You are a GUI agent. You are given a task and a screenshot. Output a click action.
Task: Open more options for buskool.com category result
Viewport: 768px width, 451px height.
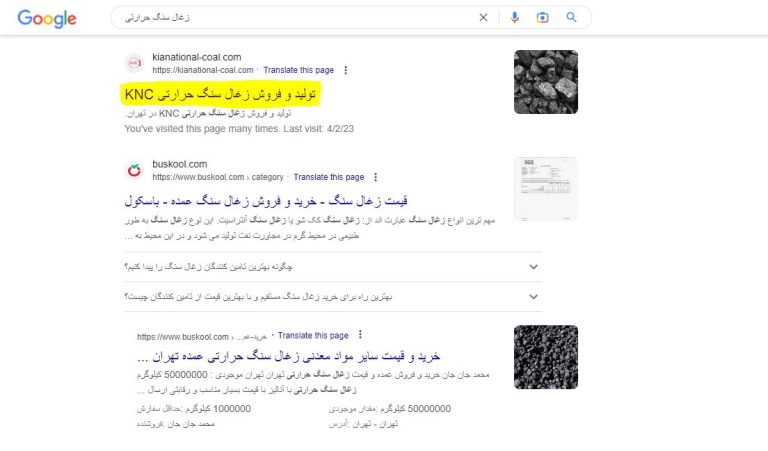pos(376,177)
